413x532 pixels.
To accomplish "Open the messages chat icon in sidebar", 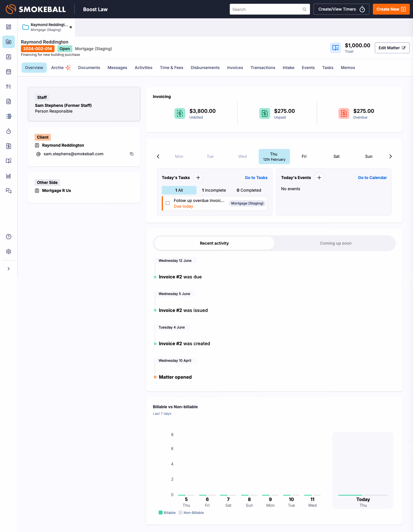I will (x=9, y=191).
